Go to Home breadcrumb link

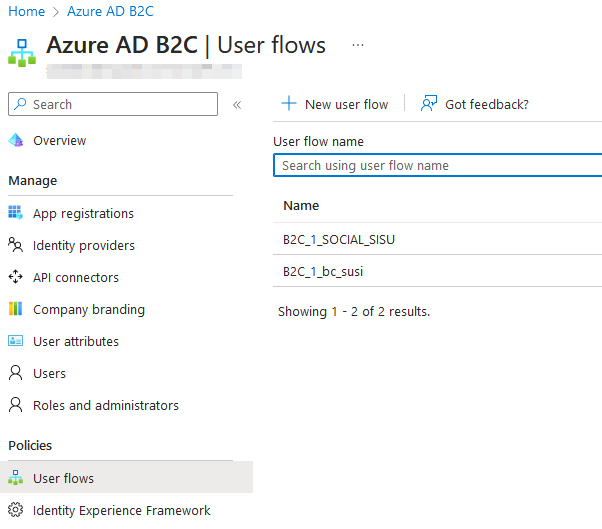click(x=26, y=12)
